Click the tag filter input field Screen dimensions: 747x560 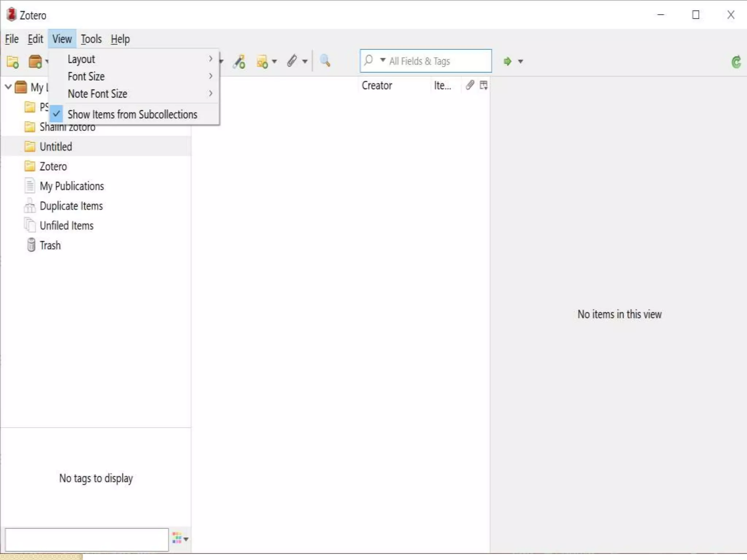86,540
